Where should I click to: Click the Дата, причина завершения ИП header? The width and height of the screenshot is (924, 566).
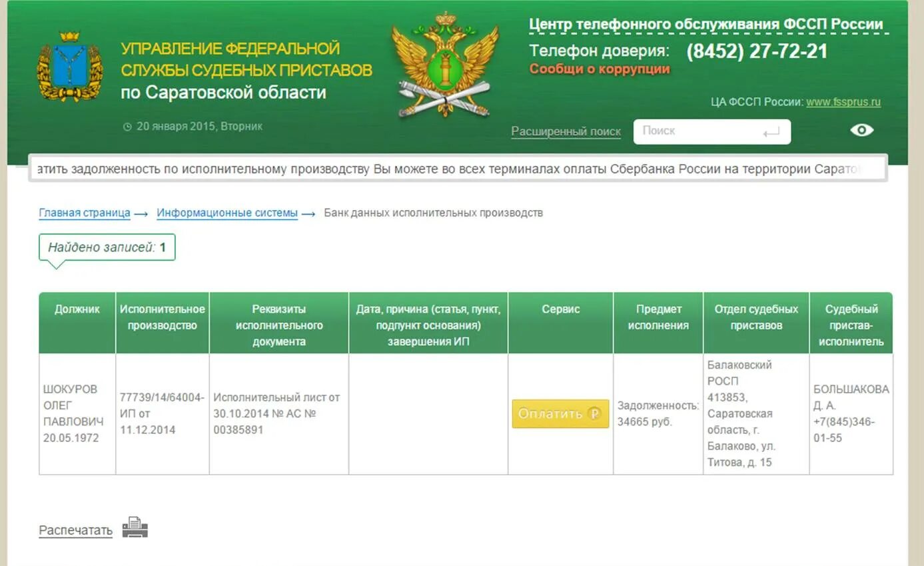coord(428,323)
